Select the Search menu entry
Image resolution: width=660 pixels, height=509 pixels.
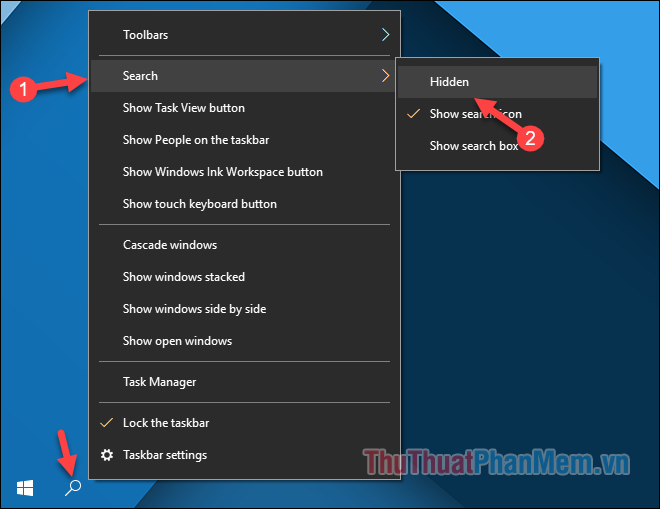[245, 76]
